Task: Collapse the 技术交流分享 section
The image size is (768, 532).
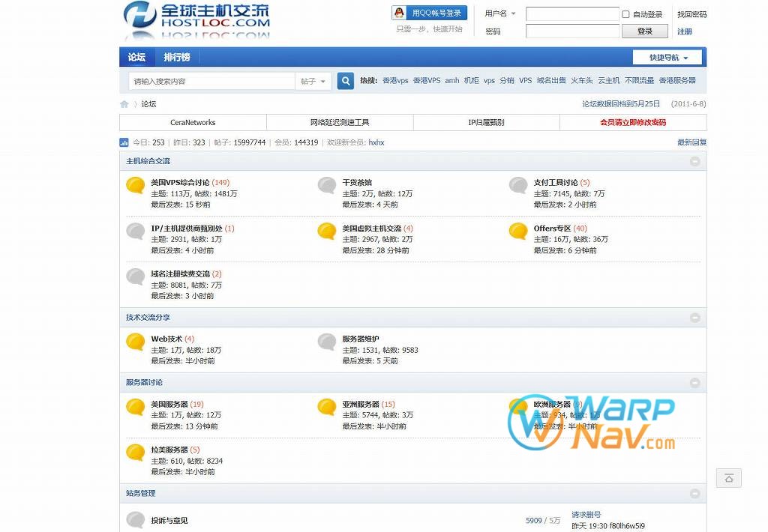Action: point(695,318)
